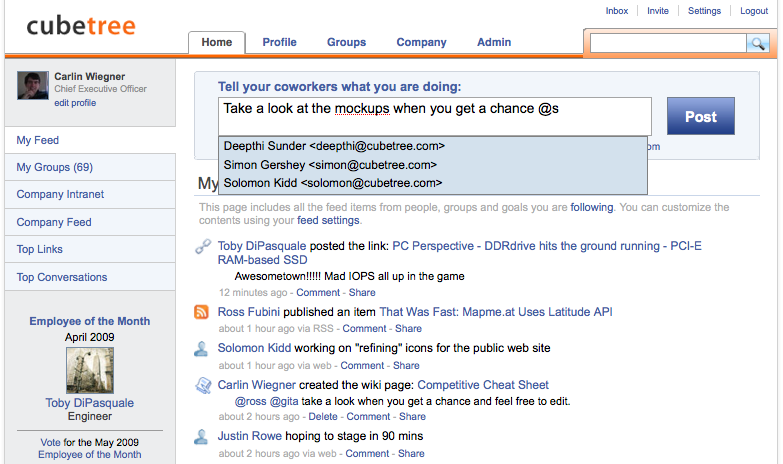The image size is (783, 464).
Task: Click the RSS feed icon beside Ross Fubini
Action: click(x=202, y=313)
